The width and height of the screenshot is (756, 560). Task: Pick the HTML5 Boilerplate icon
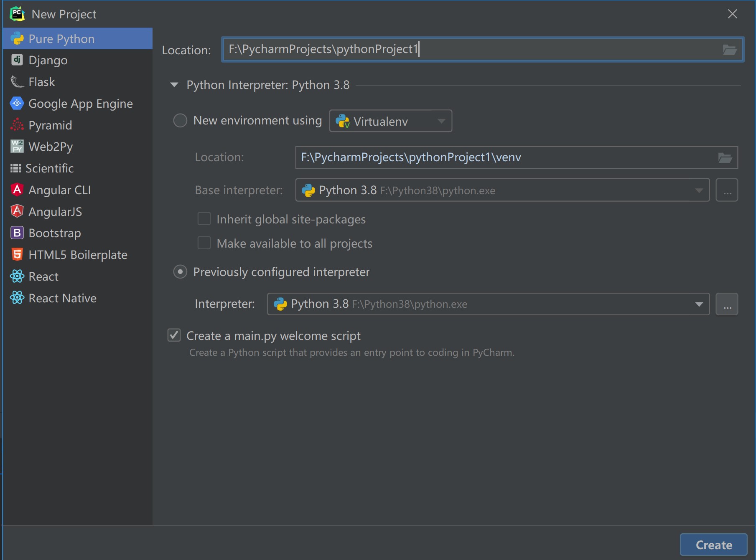click(17, 255)
